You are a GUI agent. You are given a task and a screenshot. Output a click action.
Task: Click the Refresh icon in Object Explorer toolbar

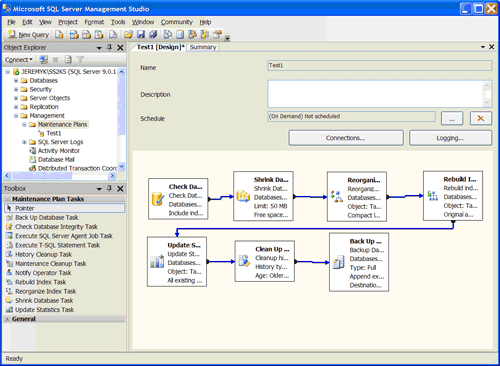[68, 60]
